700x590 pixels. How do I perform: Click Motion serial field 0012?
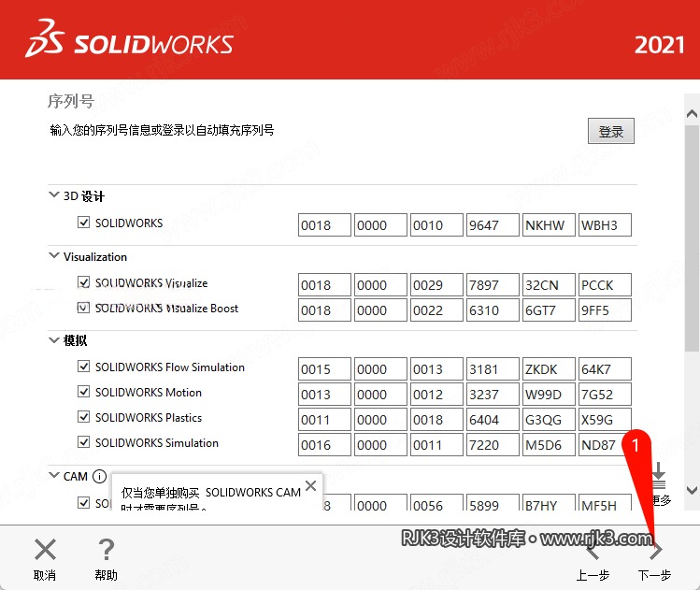click(x=436, y=394)
